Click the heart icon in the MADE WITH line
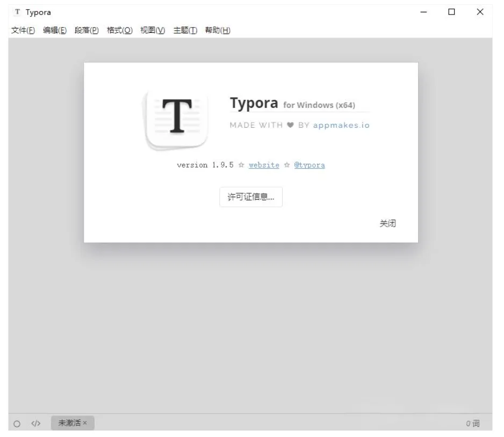This screenshot has width=504, height=437. pyautogui.click(x=290, y=125)
